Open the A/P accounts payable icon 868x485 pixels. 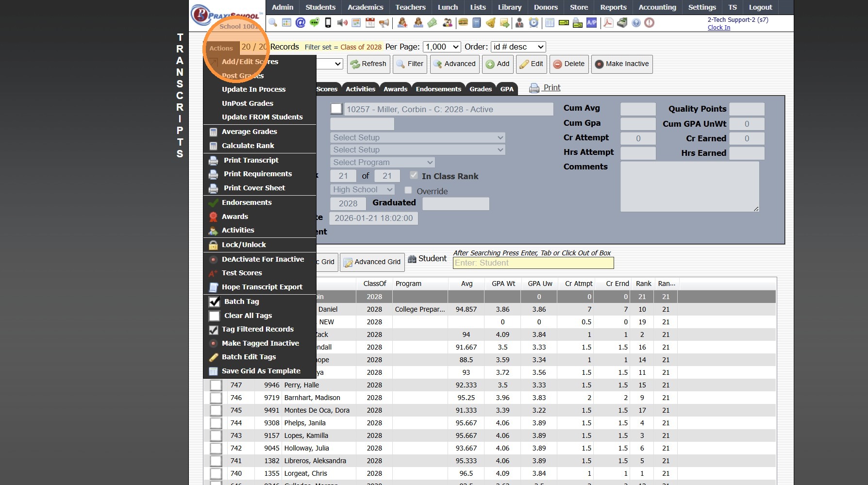pyautogui.click(x=591, y=23)
